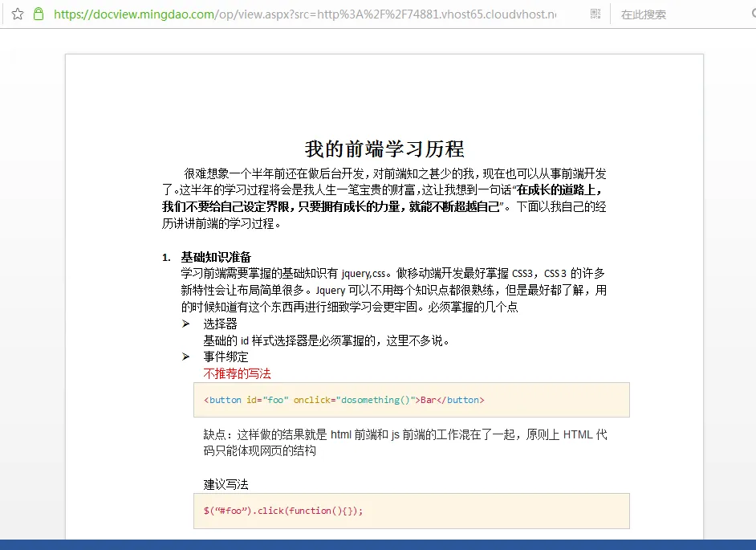Click the line 历讲讲前端的学习过程
The height and width of the screenshot is (550, 756).
pos(222,223)
